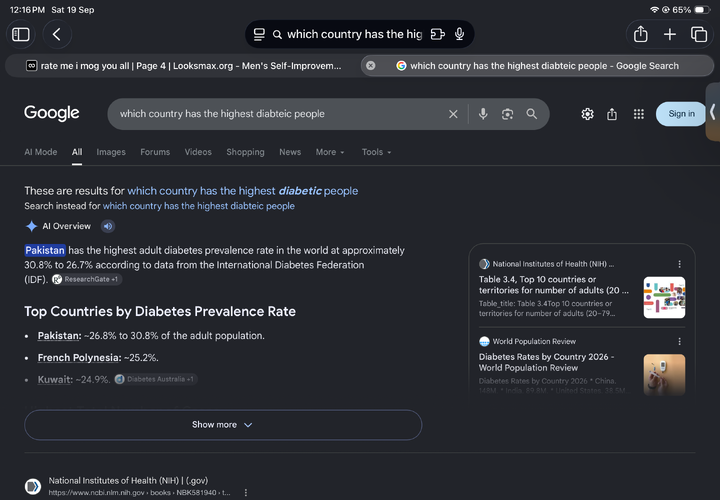The width and height of the screenshot is (720, 500).
Task: Tap the Wi-Fi status icon
Action: tap(654, 10)
